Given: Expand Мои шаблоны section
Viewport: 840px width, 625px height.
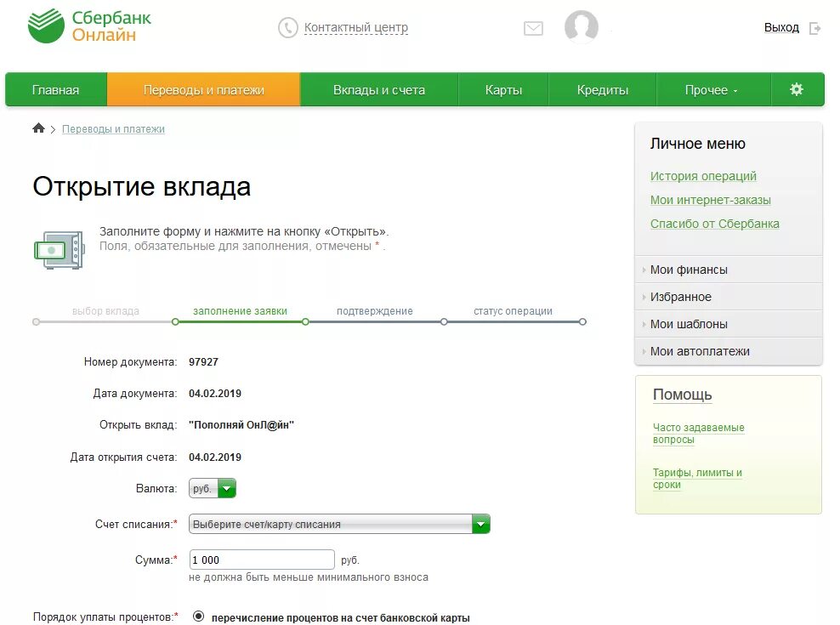Looking at the screenshot, I should (x=729, y=324).
